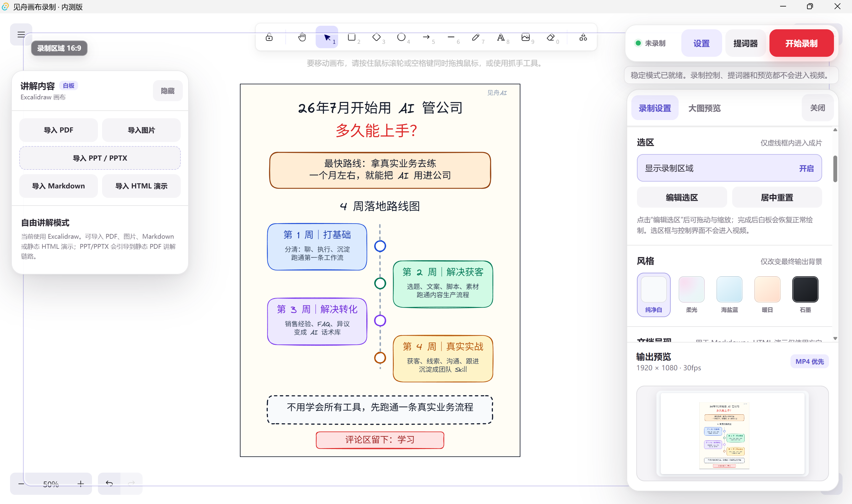This screenshot has height=504, width=852.
Task: Open the hamburger menu icon
Action: click(x=21, y=34)
